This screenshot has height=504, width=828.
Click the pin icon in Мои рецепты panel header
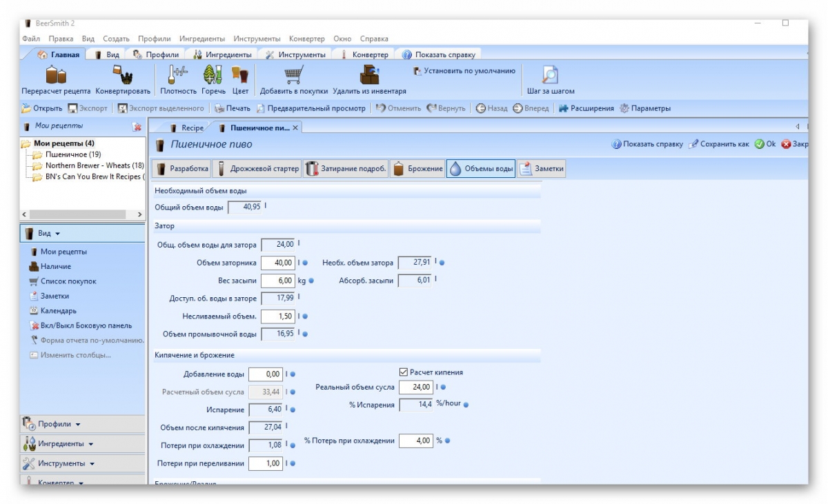137,127
